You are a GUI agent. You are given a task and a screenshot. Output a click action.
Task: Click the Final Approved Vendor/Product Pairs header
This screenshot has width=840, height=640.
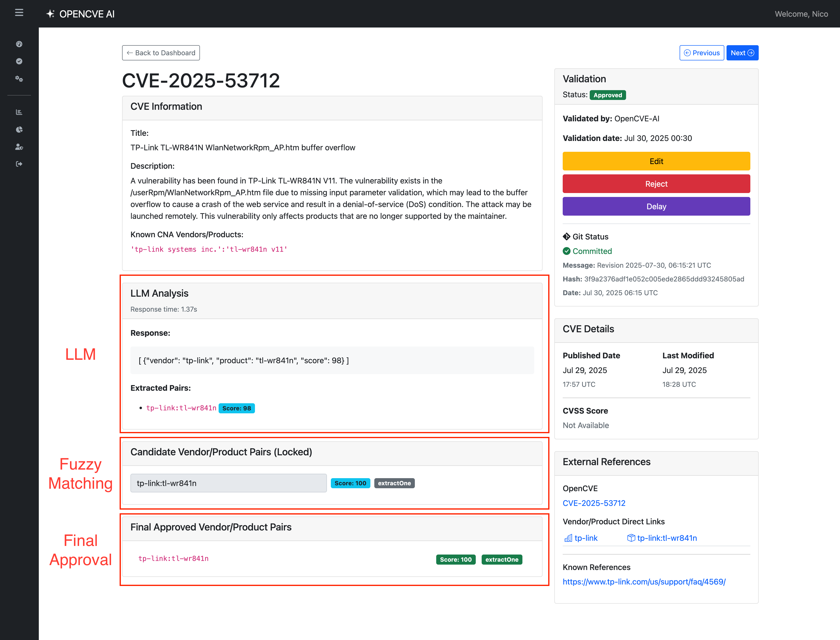tap(211, 527)
